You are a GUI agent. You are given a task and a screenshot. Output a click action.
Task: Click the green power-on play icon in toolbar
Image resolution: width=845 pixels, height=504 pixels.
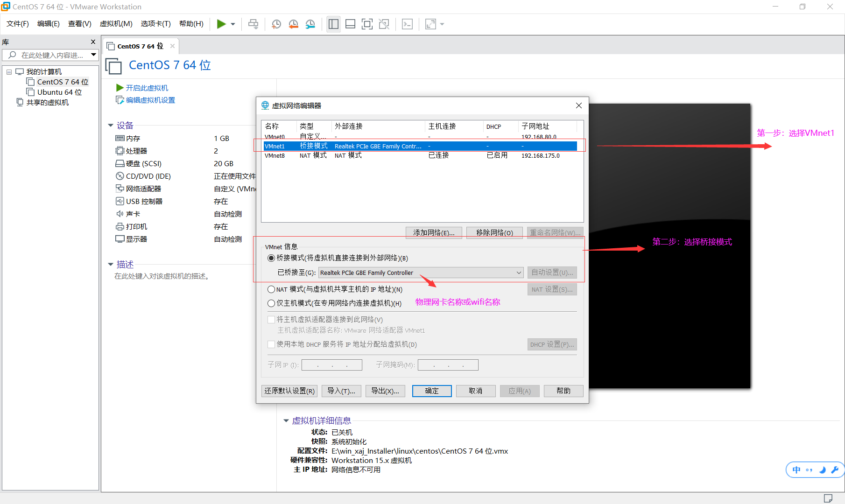221,24
